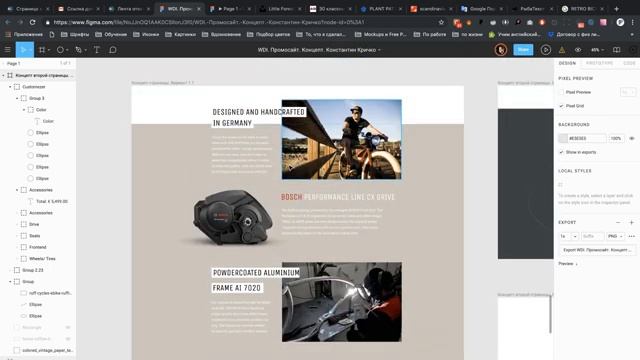Collapse the Group 3 layer
Viewport: 640px width, 360px height.
pyautogui.click(x=17, y=98)
